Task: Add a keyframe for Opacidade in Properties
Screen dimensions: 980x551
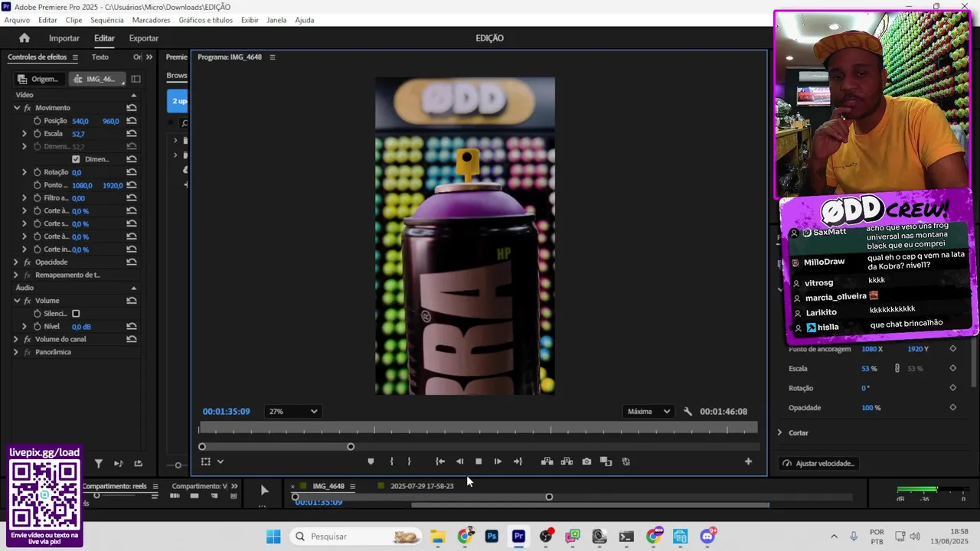Action: coord(953,408)
